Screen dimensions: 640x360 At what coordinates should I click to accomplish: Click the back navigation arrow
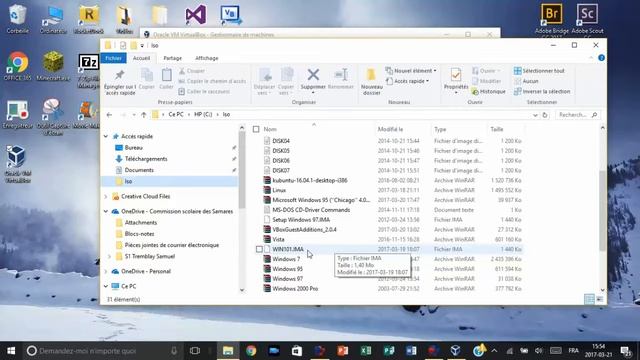[109, 115]
